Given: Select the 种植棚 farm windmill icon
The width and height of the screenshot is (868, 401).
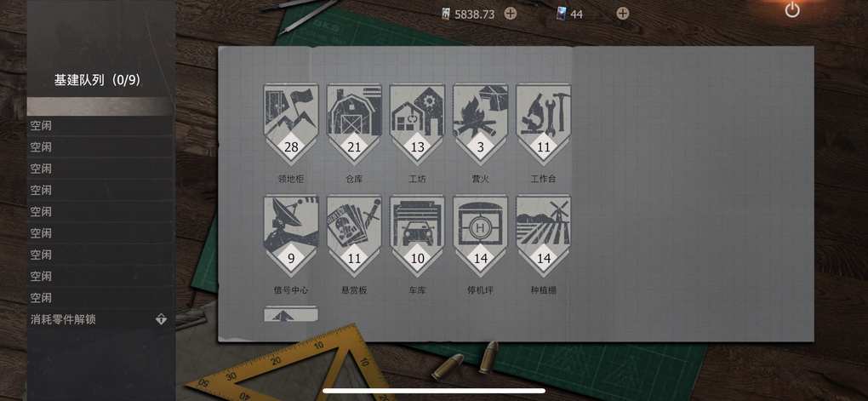Looking at the screenshot, I should (543, 235).
